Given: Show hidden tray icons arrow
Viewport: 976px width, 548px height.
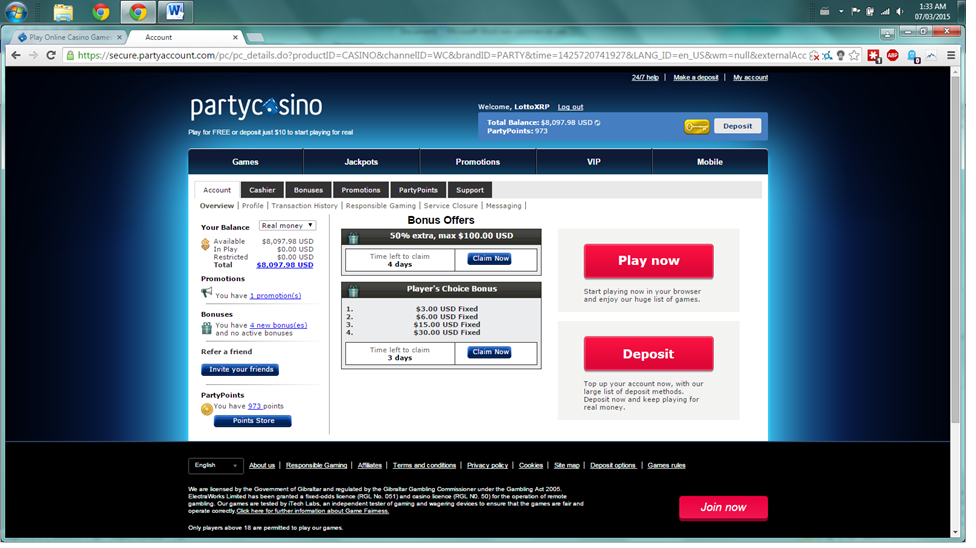Looking at the screenshot, I should 841,11.
